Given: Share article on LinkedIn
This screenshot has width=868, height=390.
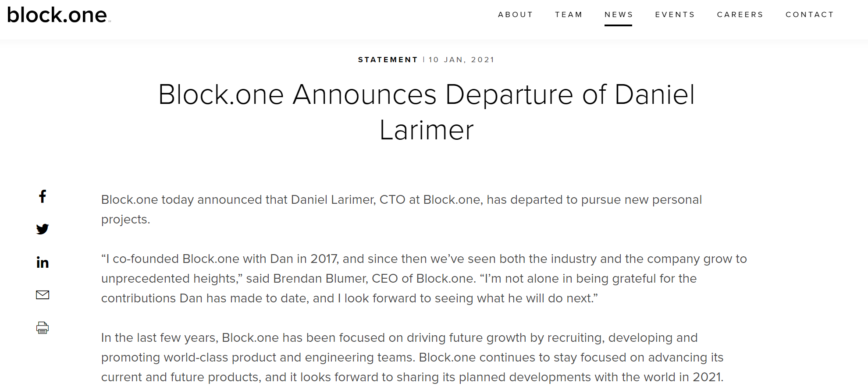Looking at the screenshot, I should click(x=43, y=262).
